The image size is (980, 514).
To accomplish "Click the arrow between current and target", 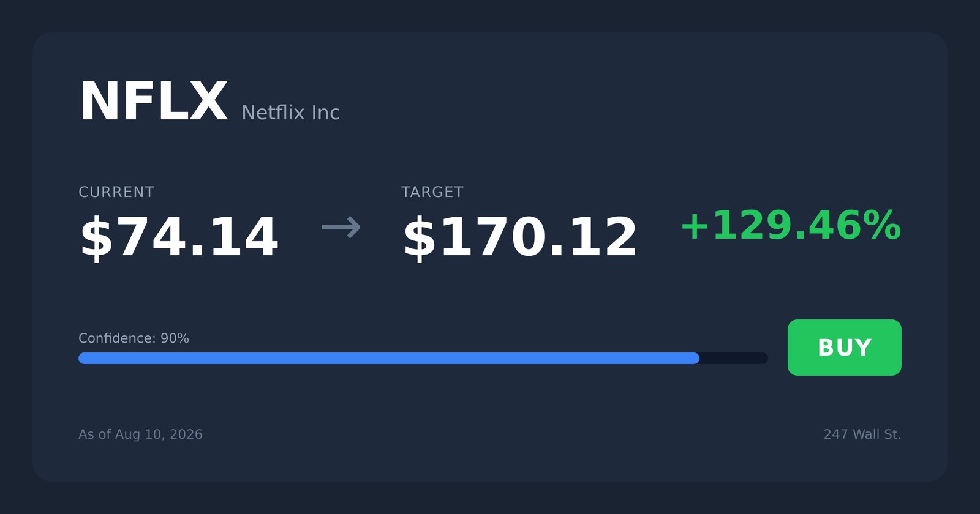I will pyautogui.click(x=341, y=227).
